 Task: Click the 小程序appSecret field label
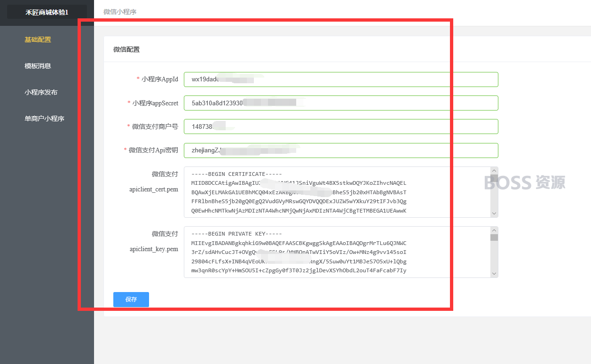[x=155, y=103]
